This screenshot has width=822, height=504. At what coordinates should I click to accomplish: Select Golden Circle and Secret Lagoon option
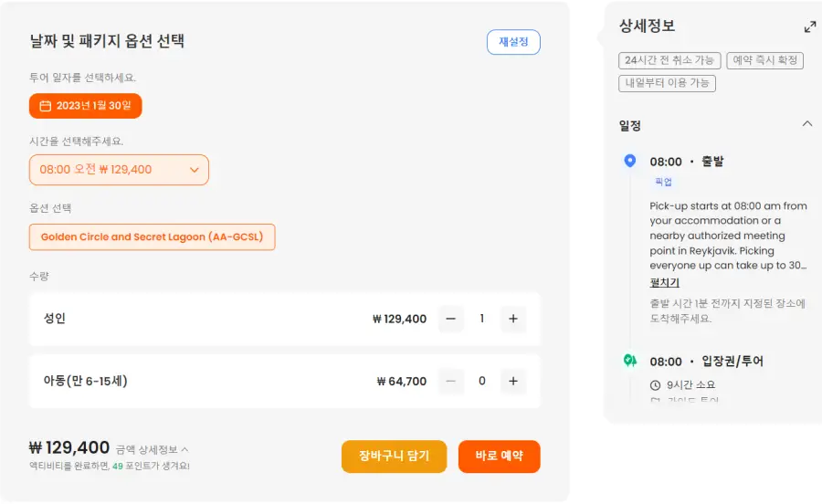152,236
